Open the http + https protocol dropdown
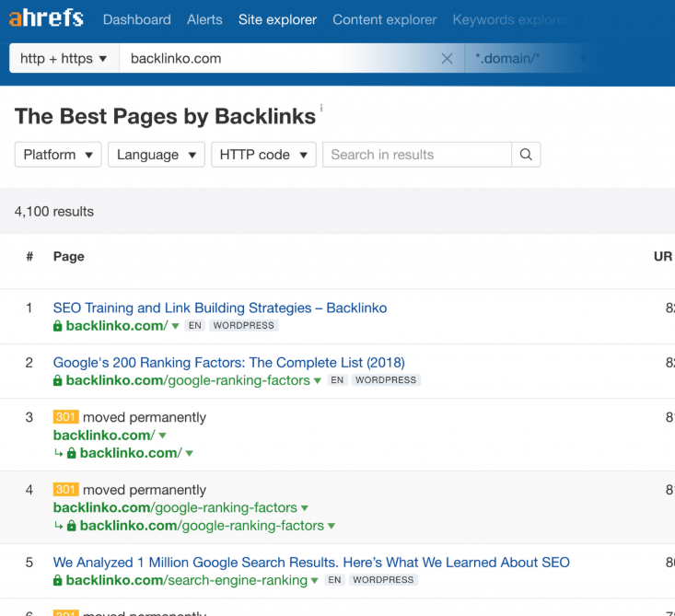Image resolution: width=675 pixels, height=616 pixels. (64, 58)
